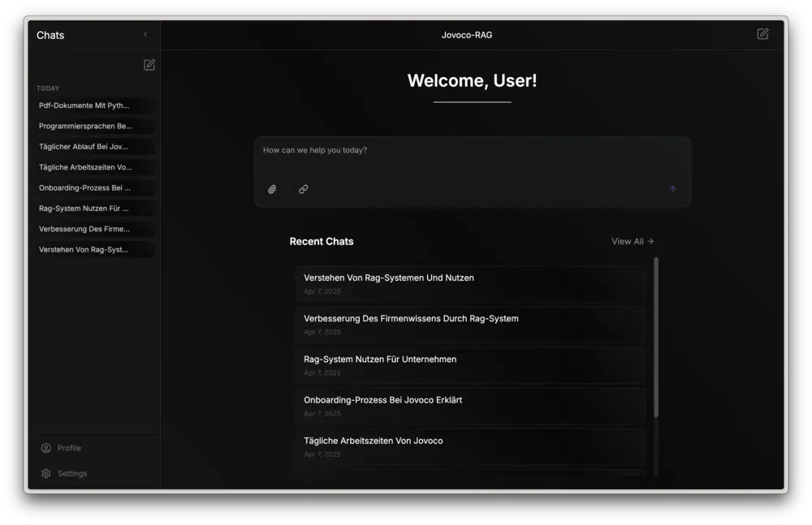The image size is (812, 525).
Task: Open recent chat "Tägliche Arbeitszeiten Von Jovoco"
Action: 470,447
